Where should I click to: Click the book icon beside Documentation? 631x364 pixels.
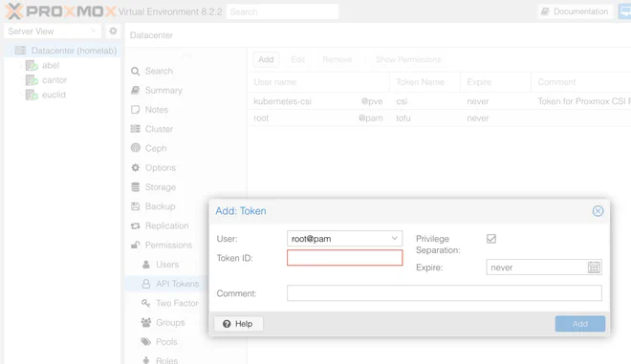coord(545,11)
